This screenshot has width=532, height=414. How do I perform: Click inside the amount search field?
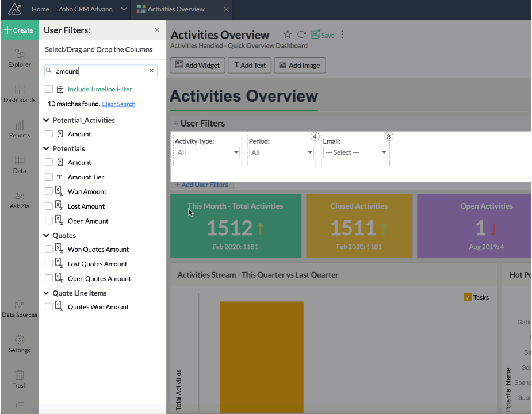98,70
